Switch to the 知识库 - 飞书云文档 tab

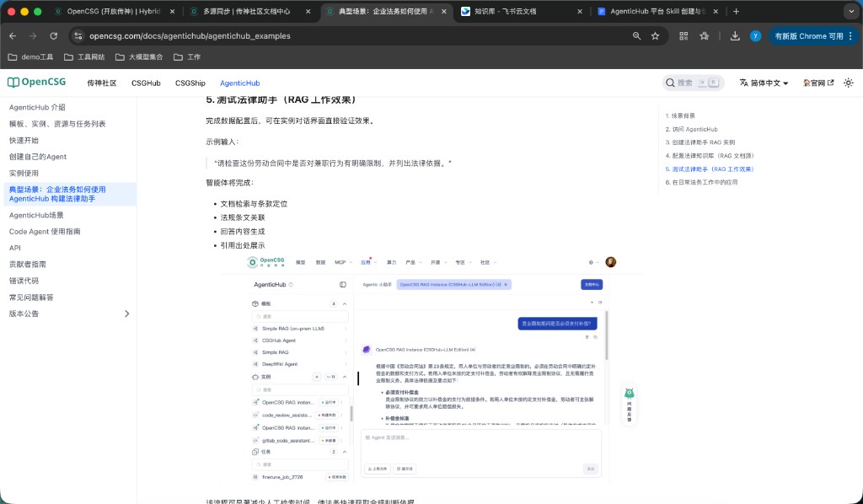506,12
